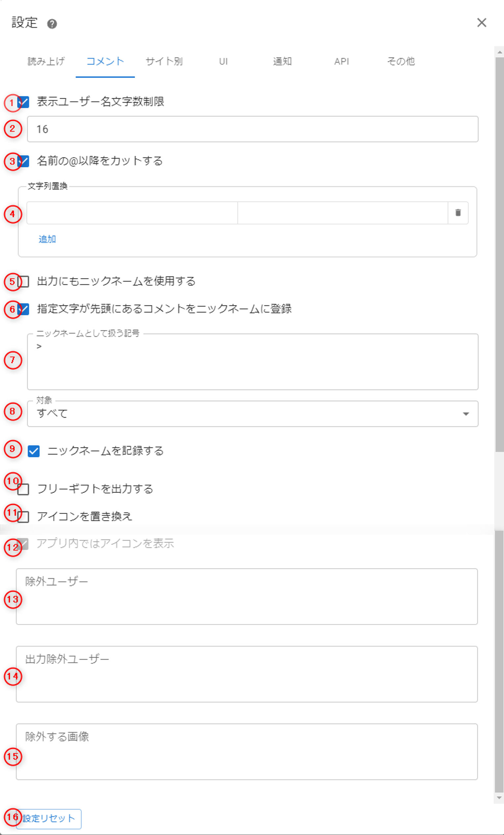Close the settings dialog with X

481,23
